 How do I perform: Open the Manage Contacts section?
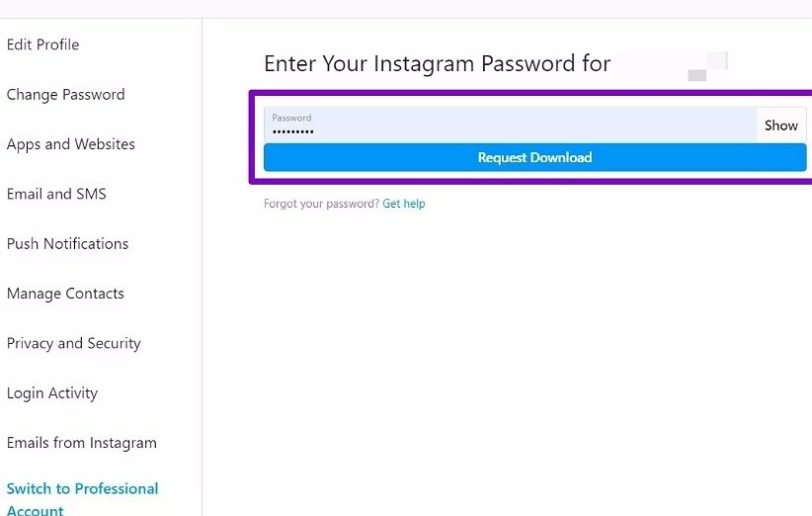point(65,294)
